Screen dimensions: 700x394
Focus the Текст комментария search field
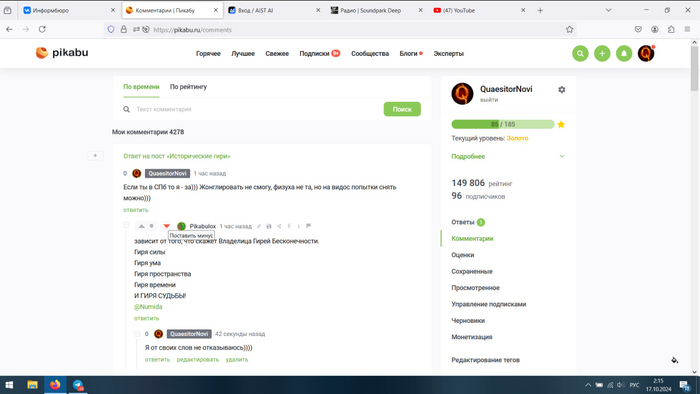pos(257,109)
